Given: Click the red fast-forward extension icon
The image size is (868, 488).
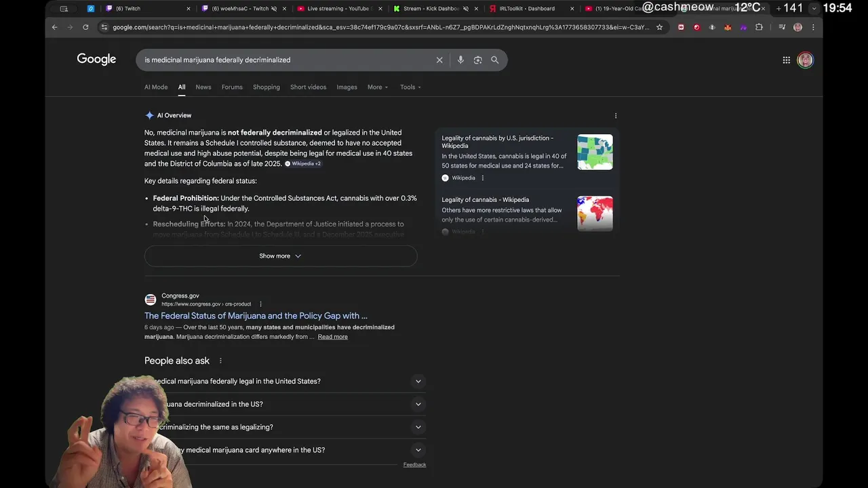Looking at the screenshot, I should click(x=681, y=27).
